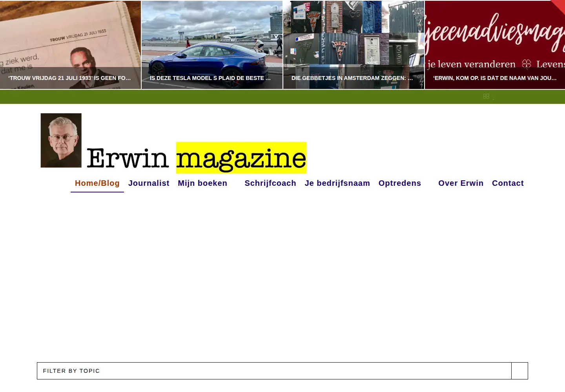The width and height of the screenshot is (565, 392).
Task: Open the 'Erwin, kom op' featured post
Action: click(x=495, y=45)
